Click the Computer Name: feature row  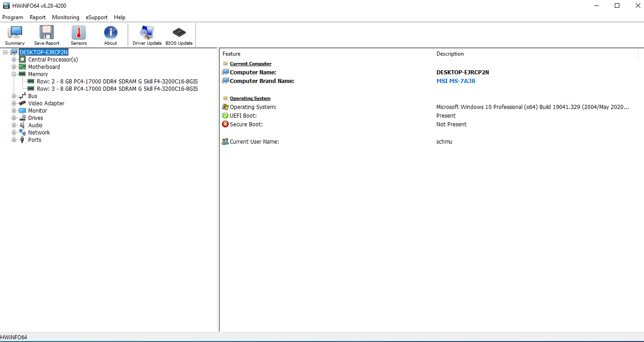coord(253,72)
